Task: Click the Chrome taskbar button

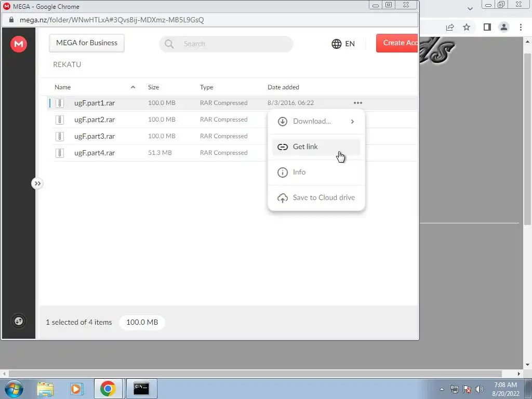Action: click(x=108, y=389)
